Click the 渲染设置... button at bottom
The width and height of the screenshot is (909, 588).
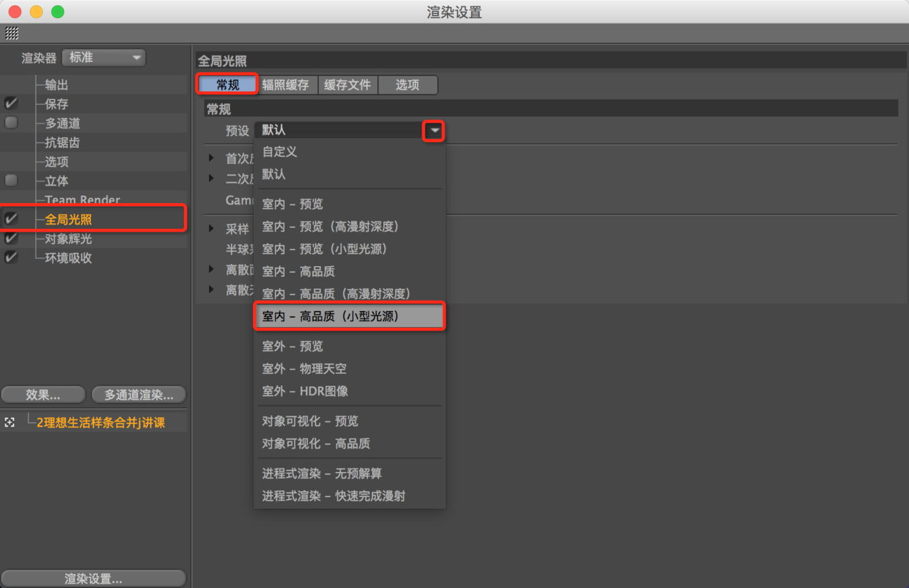[x=93, y=578]
